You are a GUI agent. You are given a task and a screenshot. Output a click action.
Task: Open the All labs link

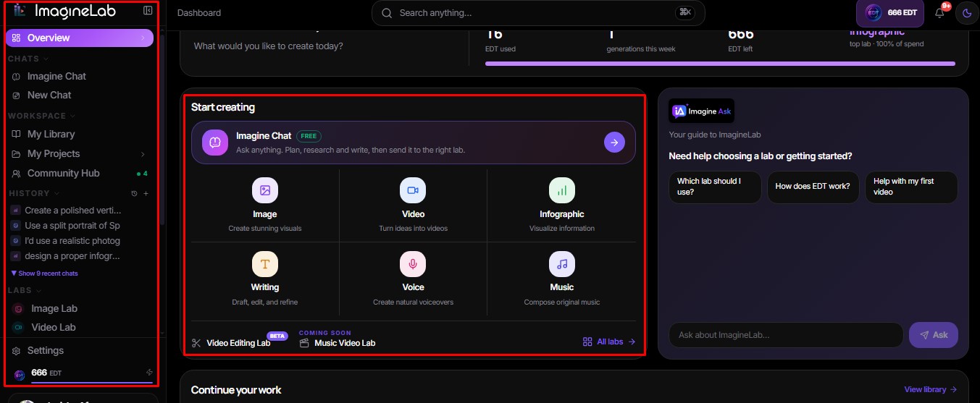pos(609,342)
